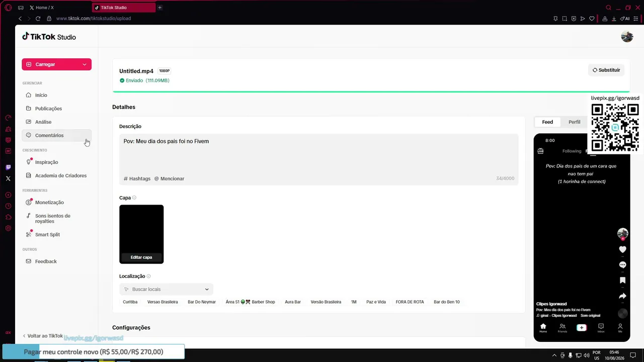
Task: Open Feedback in the sidebar
Action: pos(56,261)
